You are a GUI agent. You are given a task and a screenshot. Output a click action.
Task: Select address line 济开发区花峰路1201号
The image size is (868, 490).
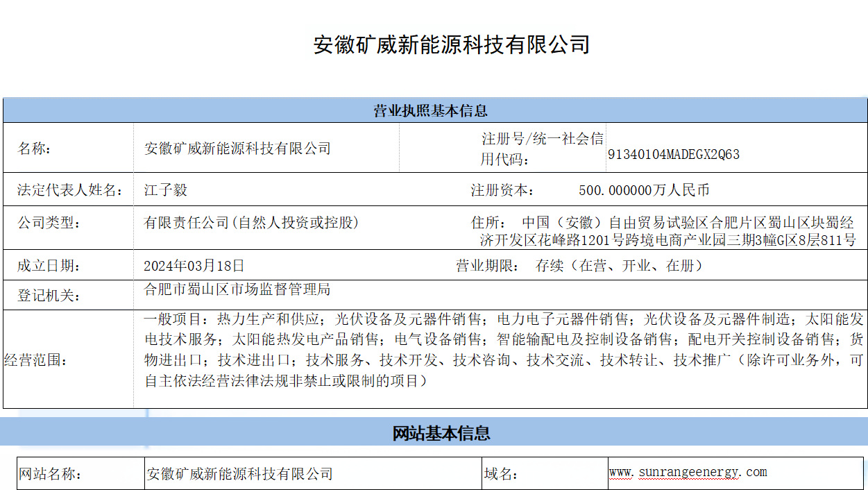pyautogui.click(x=668, y=241)
